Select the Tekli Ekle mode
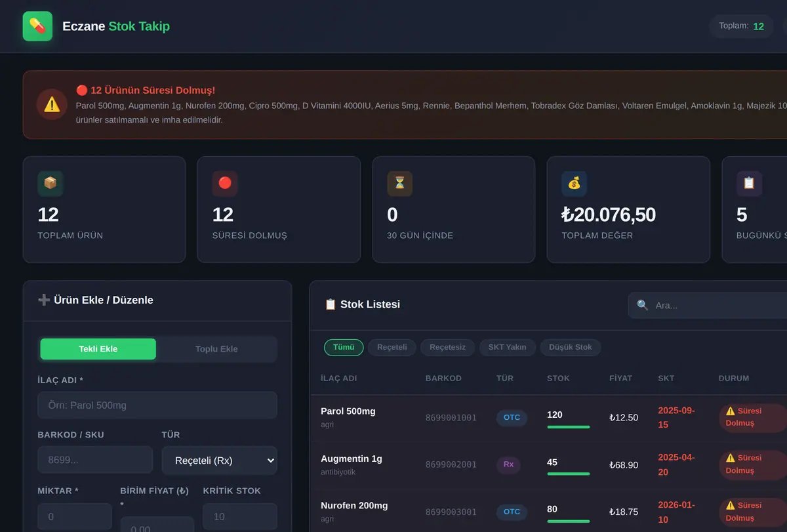This screenshot has width=787, height=532. click(x=98, y=349)
